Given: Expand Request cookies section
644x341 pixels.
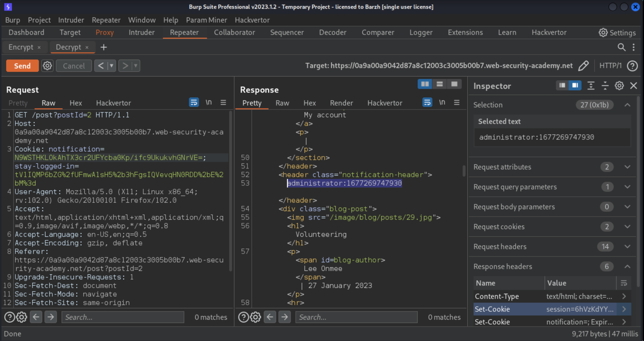Looking at the screenshot, I should [x=627, y=226].
